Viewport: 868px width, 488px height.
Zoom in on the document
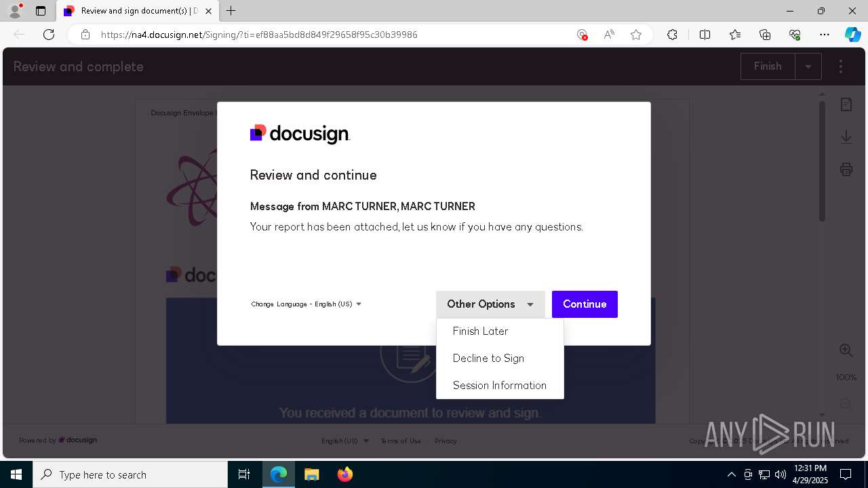tap(846, 350)
